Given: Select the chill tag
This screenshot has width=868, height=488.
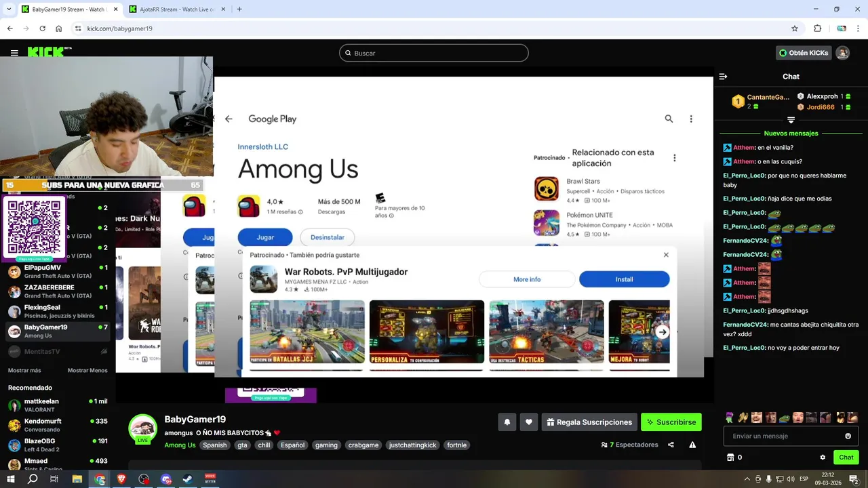Looking at the screenshot, I should pyautogui.click(x=264, y=445).
